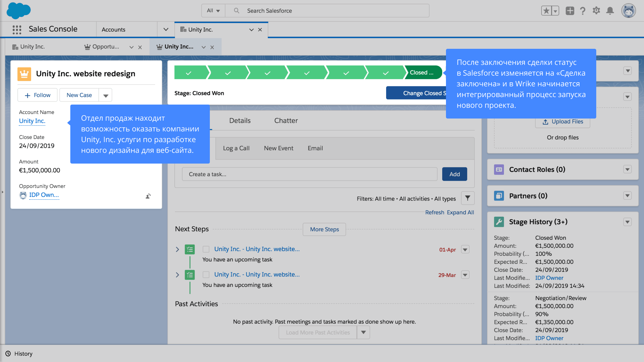This screenshot has height=362, width=644.
Task: Click the Expand All link
Action: (460, 212)
